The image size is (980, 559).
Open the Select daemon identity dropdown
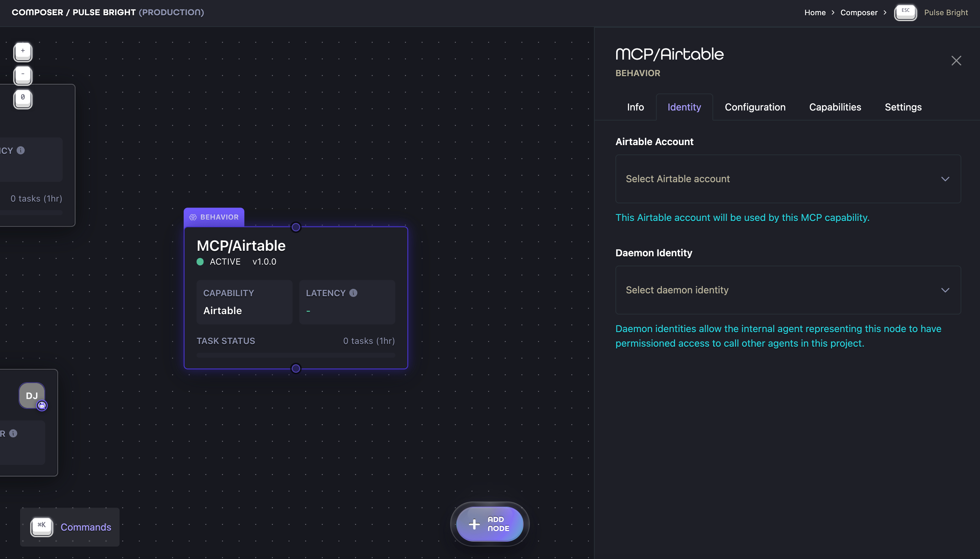(x=788, y=290)
